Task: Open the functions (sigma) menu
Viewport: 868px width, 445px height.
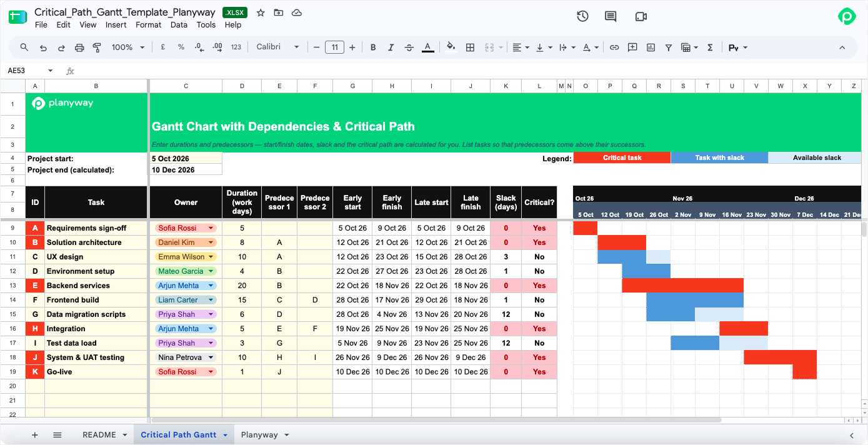Action: (710, 47)
